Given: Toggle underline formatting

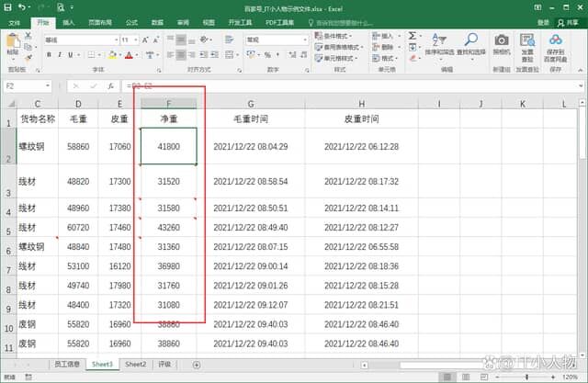Looking at the screenshot, I should pyautogui.click(x=69, y=55).
